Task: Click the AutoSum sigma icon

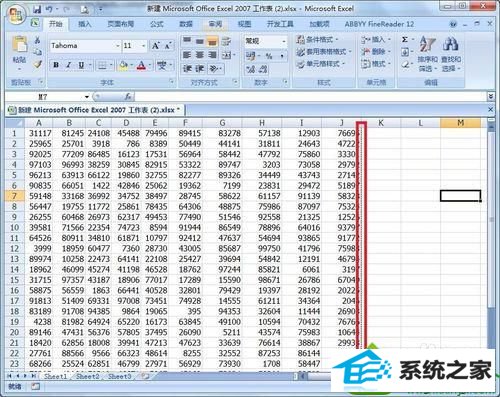Action: 405,40
